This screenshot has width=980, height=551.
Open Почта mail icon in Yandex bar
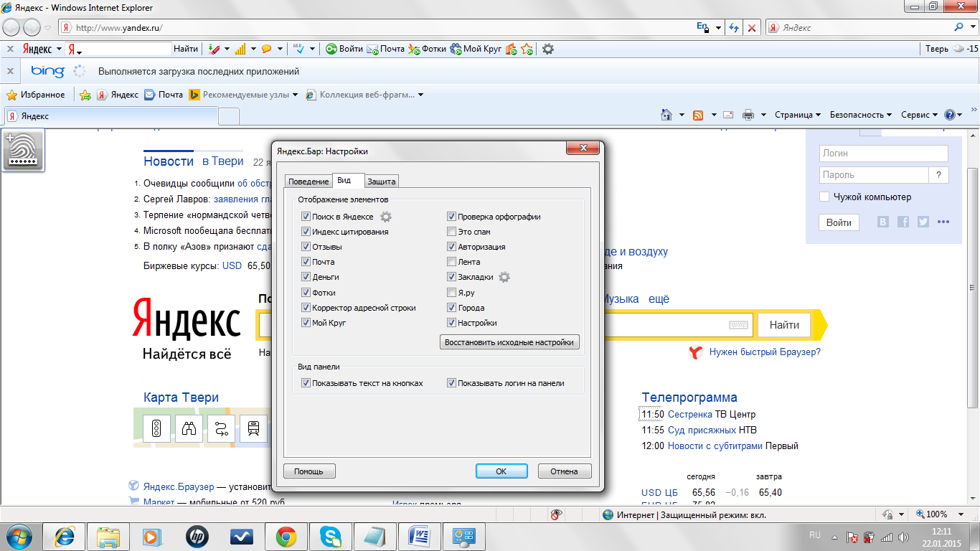pyautogui.click(x=372, y=49)
